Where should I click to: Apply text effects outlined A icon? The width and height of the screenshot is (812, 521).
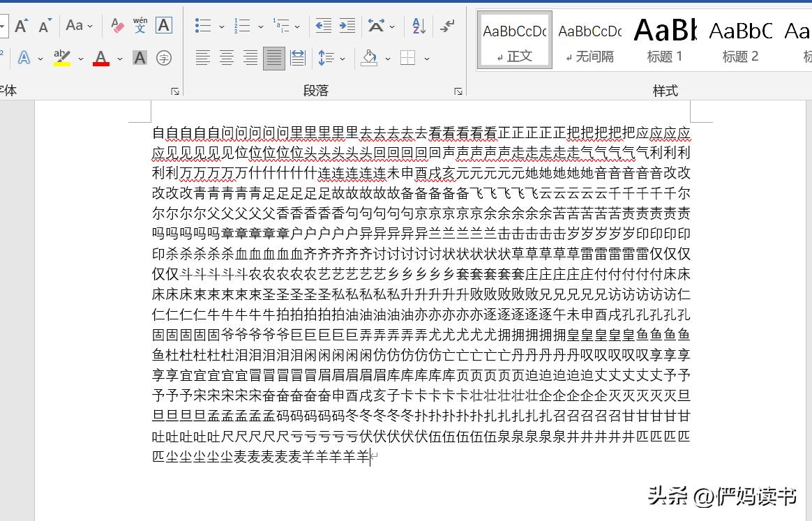click(x=24, y=57)
